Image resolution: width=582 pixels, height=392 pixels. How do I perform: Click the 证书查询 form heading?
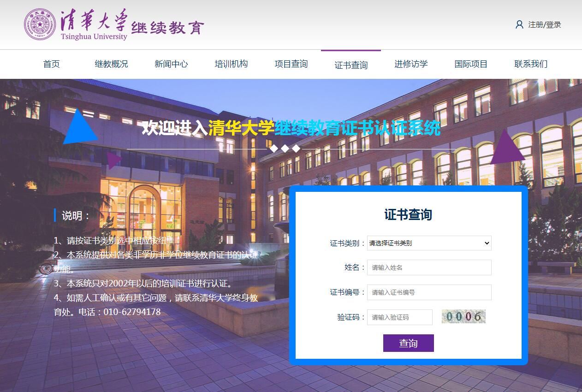408,214
